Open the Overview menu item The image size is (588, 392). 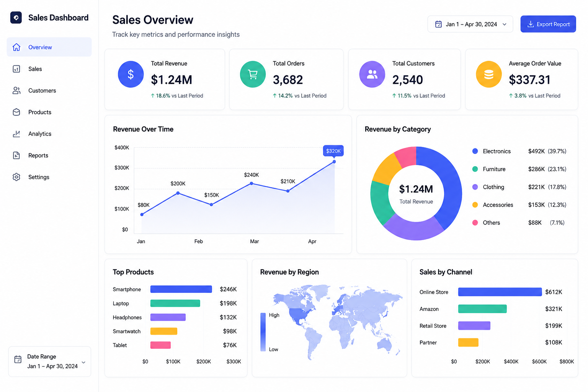click(49, 47)
